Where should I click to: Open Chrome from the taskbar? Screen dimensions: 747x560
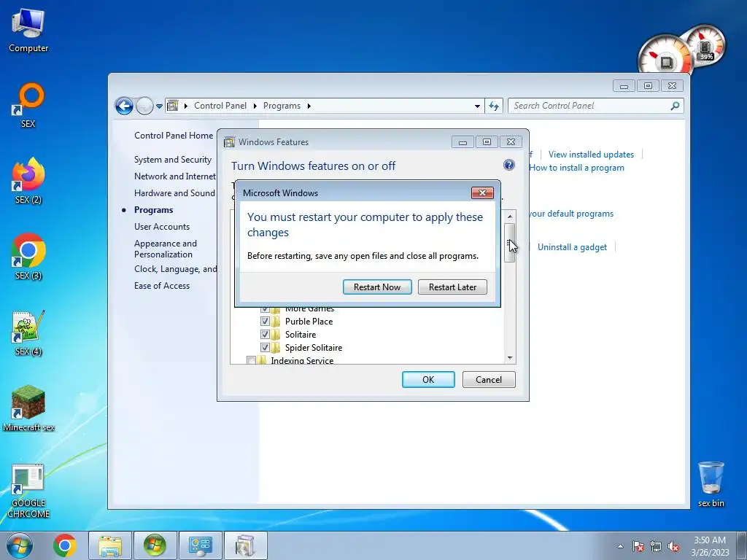click(x=65, y=545)
